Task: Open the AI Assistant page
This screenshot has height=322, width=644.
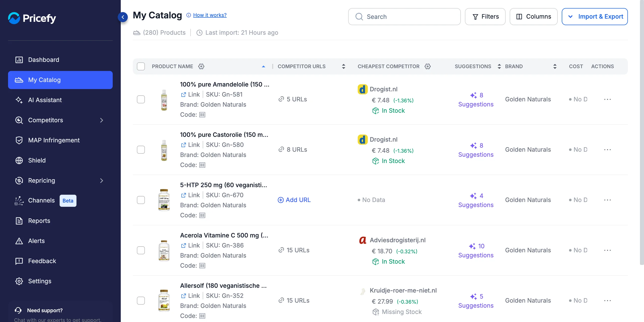Action: (60, 100)
